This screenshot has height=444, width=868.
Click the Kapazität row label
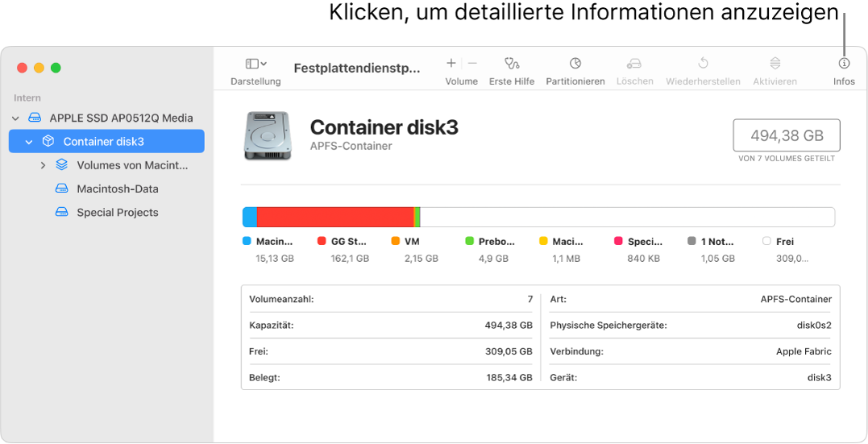[x=272, y=326]
